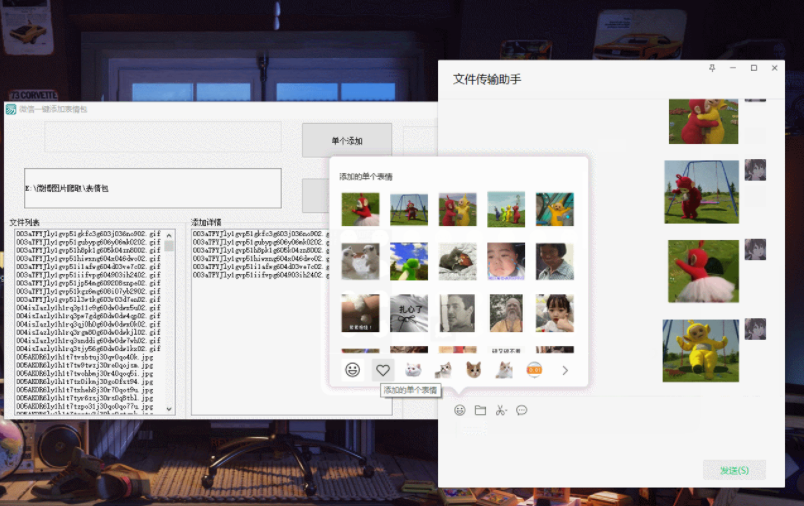The image size is (804, 506).
Task: Open the orange cat face sticker pack
Action: point(474,370)
